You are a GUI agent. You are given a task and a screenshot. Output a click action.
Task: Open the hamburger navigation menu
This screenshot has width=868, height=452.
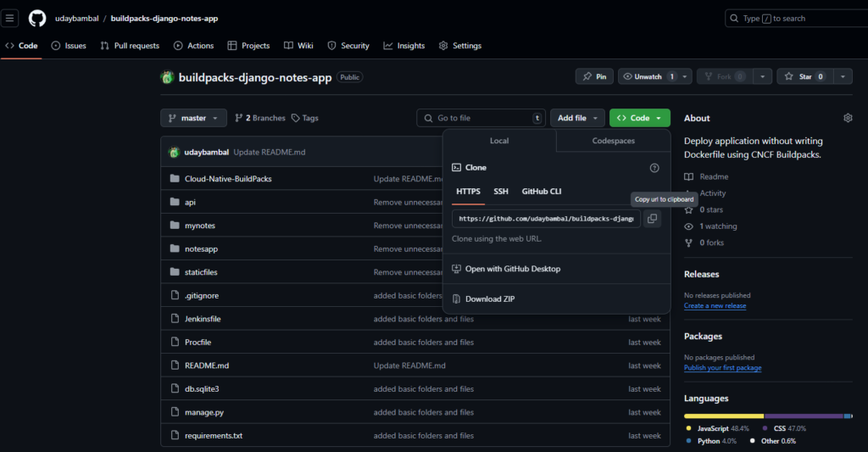(9, 19)
